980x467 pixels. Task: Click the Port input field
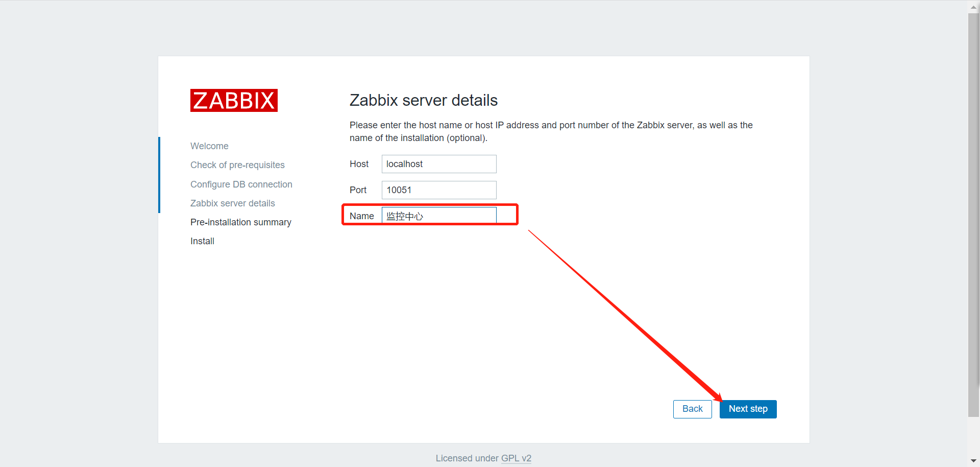(438, 190)
